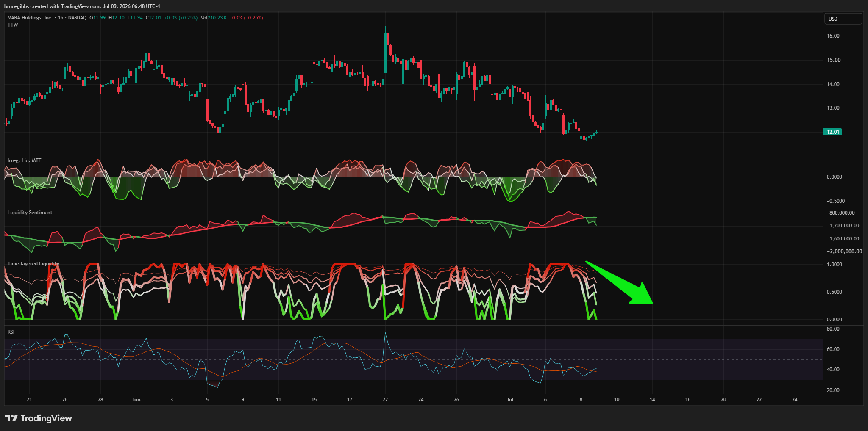Click the 10 date label on time axis

point(617,400)
